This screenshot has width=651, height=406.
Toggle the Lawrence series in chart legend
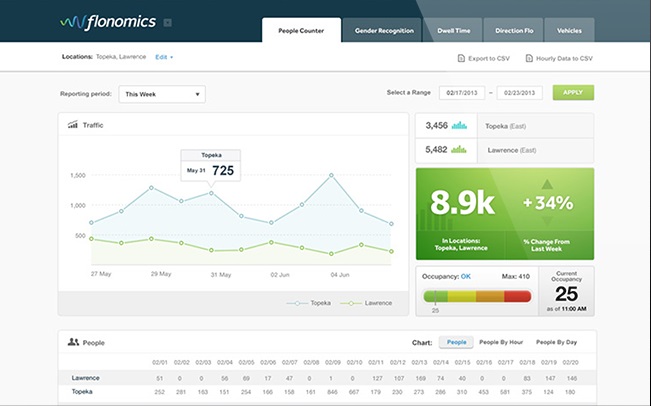(x=366, y=302)
